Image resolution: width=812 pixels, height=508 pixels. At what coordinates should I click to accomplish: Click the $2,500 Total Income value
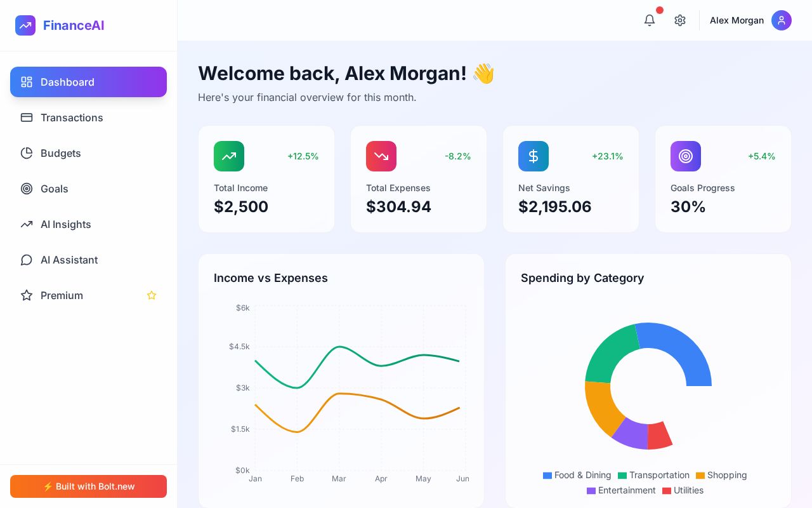tap(241, 206)
